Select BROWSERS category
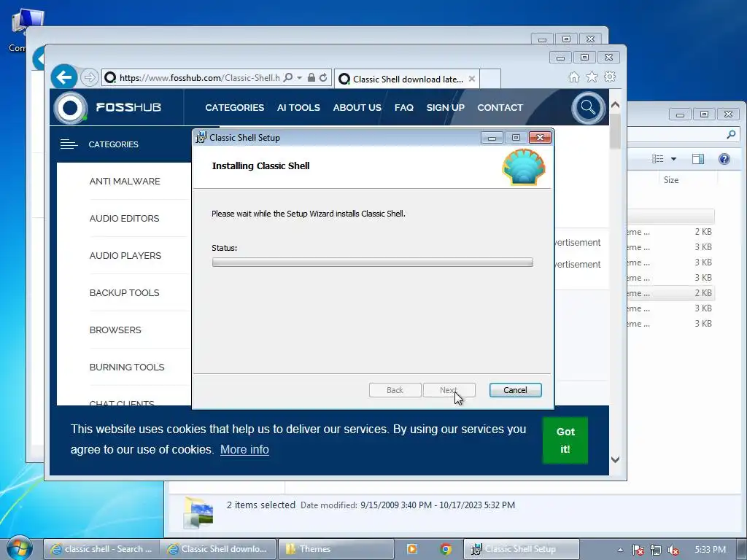The width and height of the screenshot is (747, 560). [x=115, y=330]
